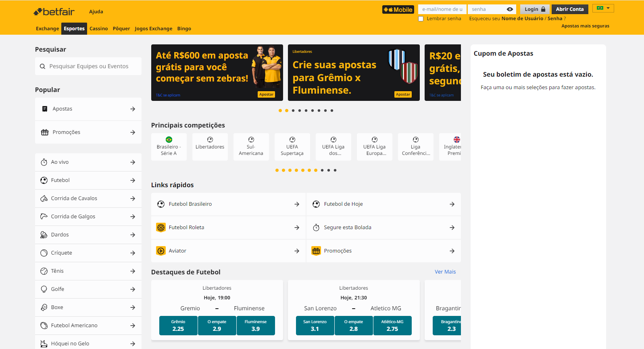Expand the Tênis row arrow

pyautogui.click(x=133, y=271)
